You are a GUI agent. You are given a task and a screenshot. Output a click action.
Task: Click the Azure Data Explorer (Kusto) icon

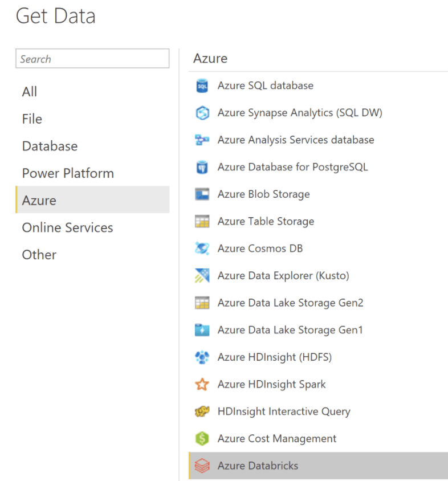click(x=202, y=276)
